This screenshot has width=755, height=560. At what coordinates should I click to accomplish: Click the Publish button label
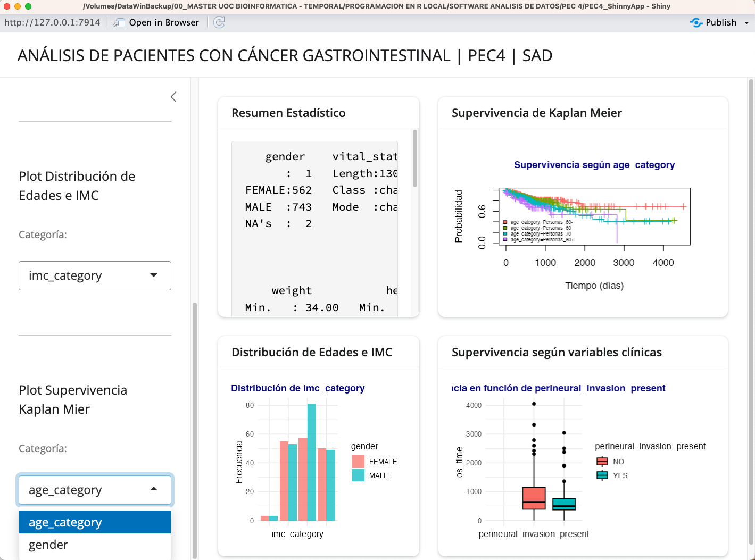(x=720, y=22)
